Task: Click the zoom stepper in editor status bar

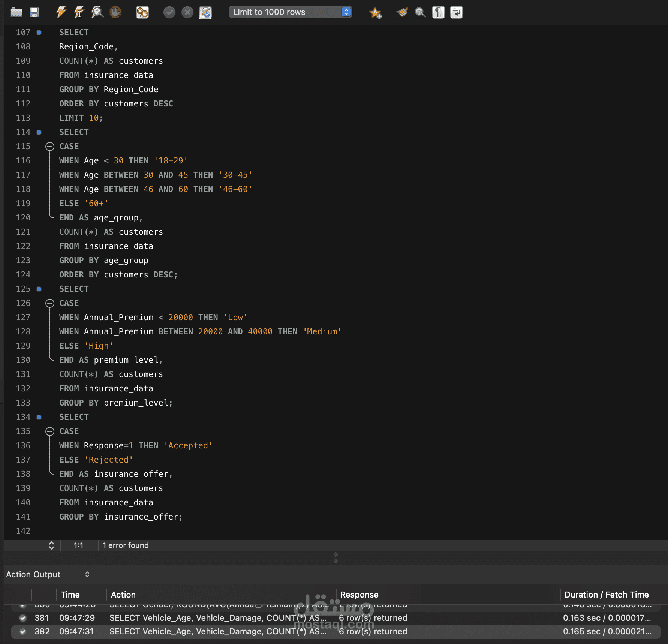Action: 52,545
